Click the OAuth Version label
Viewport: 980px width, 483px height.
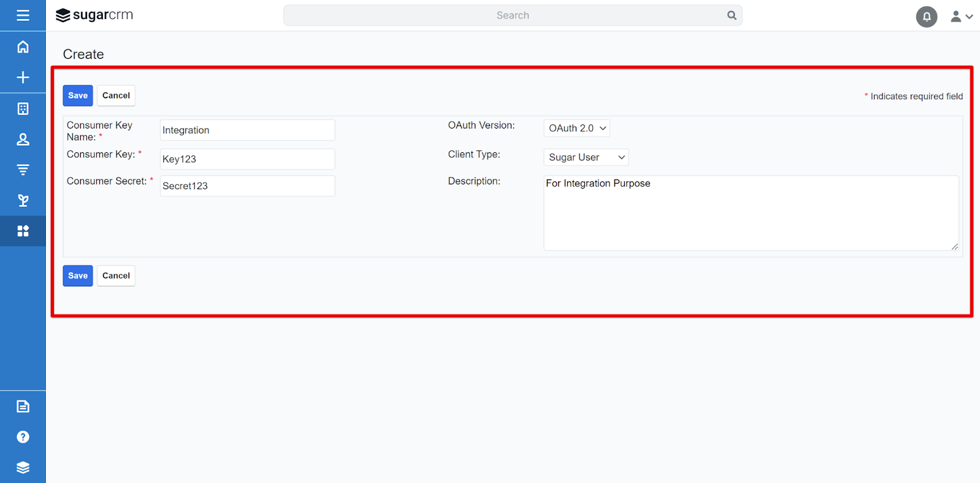coord(481,125)
